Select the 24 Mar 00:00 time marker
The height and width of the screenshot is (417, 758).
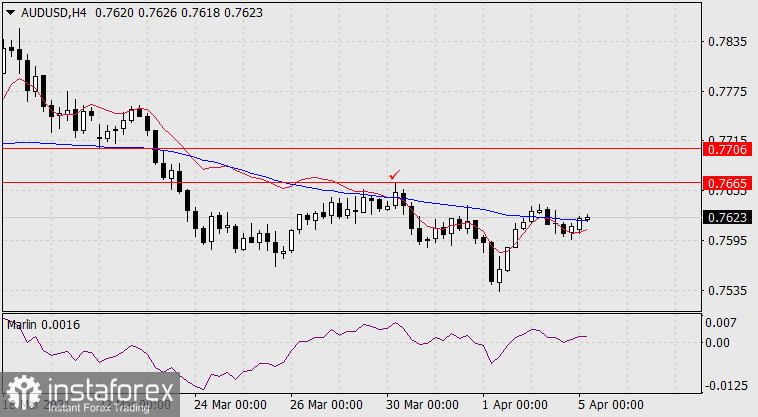(232, 407)
